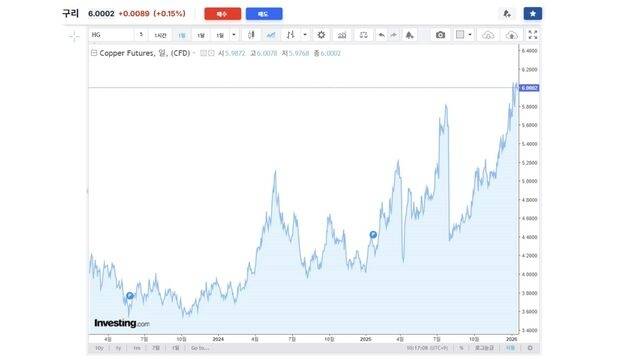640x360 pixels.
Task: Undo the last chart action
Action: [381, 35]
